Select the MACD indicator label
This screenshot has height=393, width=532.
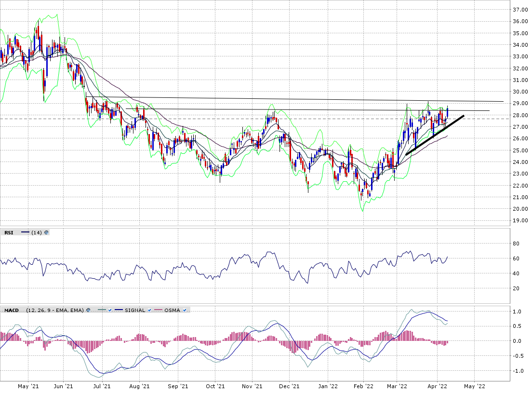click(11, 310)
